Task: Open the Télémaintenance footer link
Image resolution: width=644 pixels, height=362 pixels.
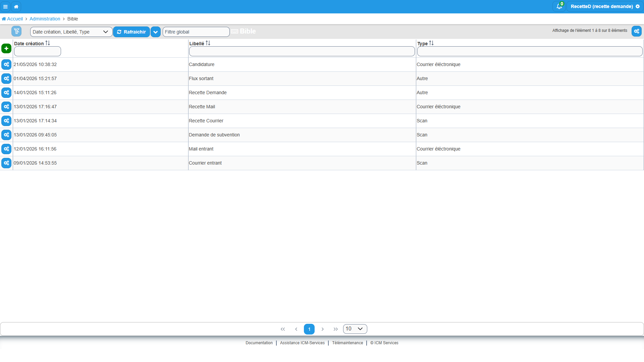Action: (x=347, y=343)
